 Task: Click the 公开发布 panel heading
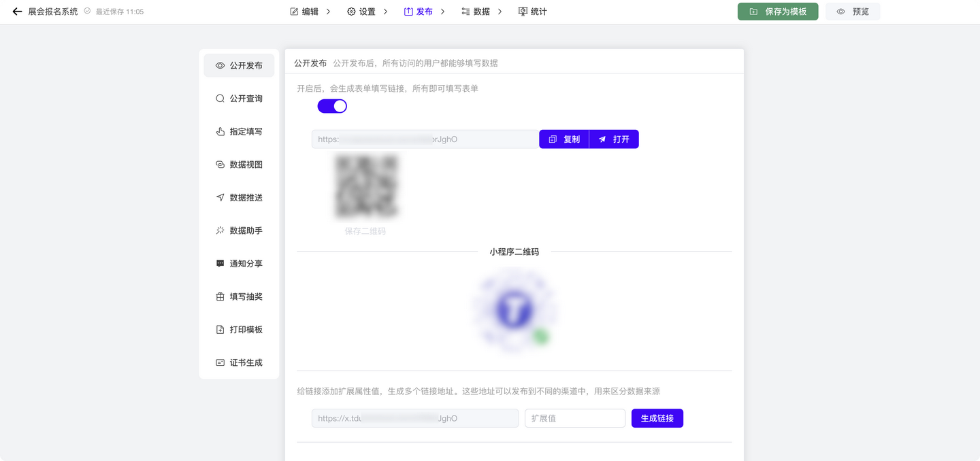tap(310, 63)
